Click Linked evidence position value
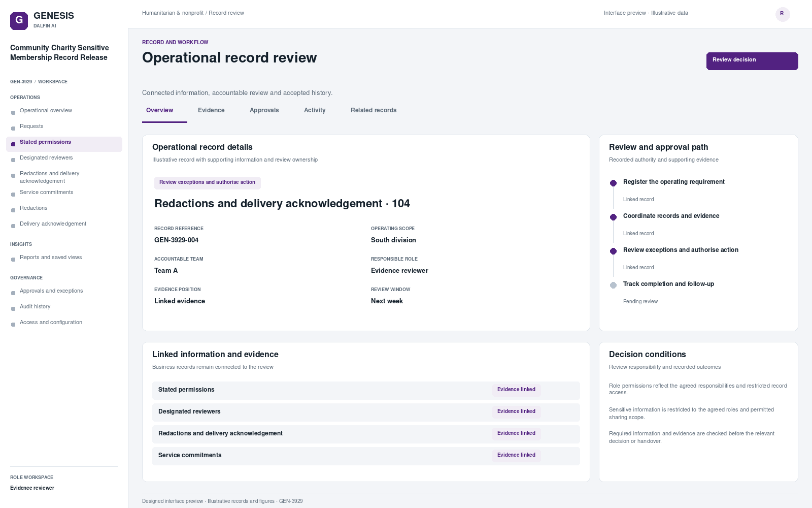 (x=180, y=301)
